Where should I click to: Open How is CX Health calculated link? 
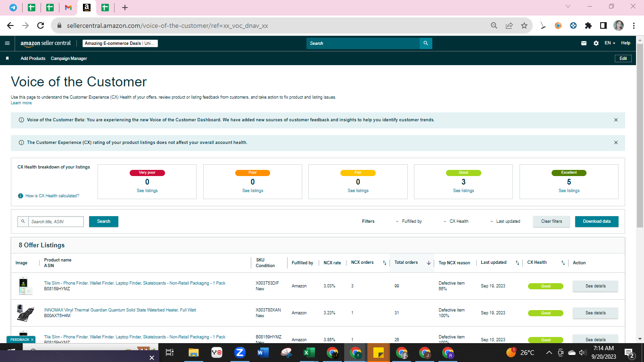coord(52,196)
